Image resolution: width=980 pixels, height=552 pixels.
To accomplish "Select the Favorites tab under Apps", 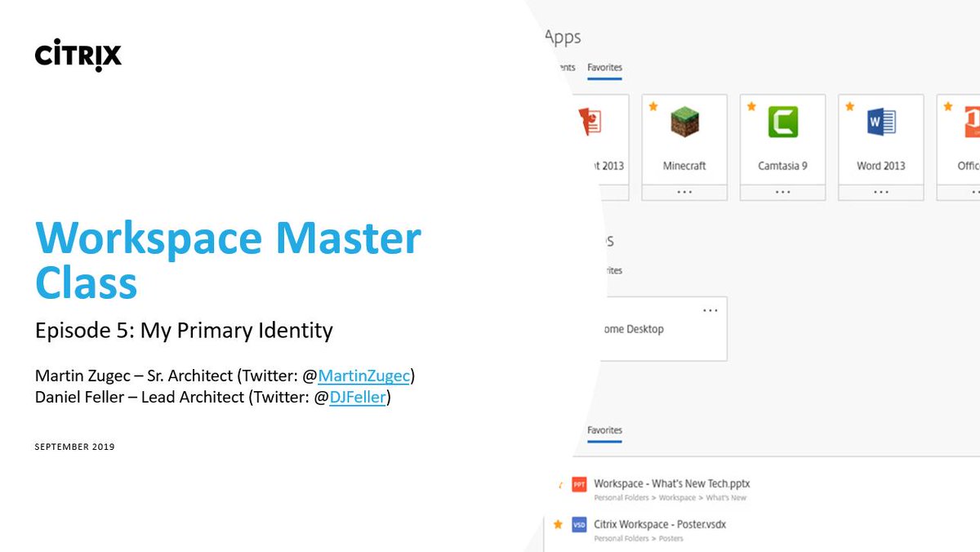I will click(x=604, y=68).
